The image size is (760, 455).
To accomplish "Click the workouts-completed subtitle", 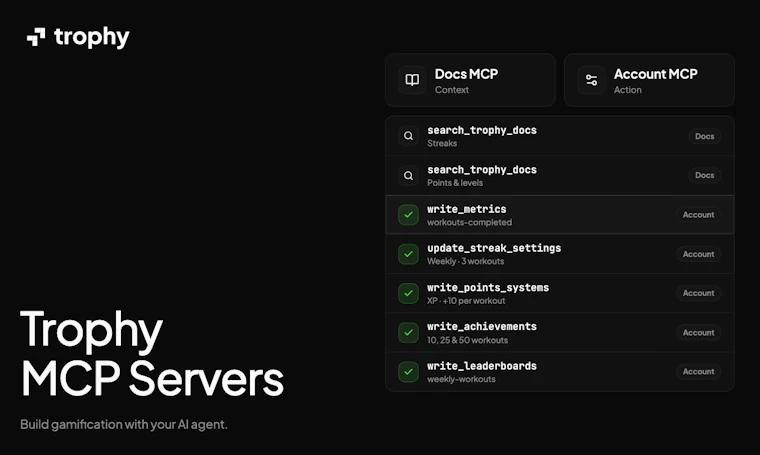I will [x=469, y=222].
